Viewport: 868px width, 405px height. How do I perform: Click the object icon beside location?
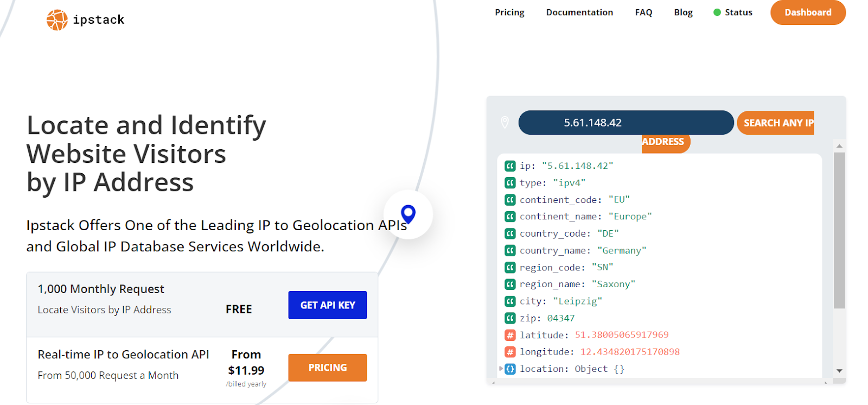(x=510, y=369)
